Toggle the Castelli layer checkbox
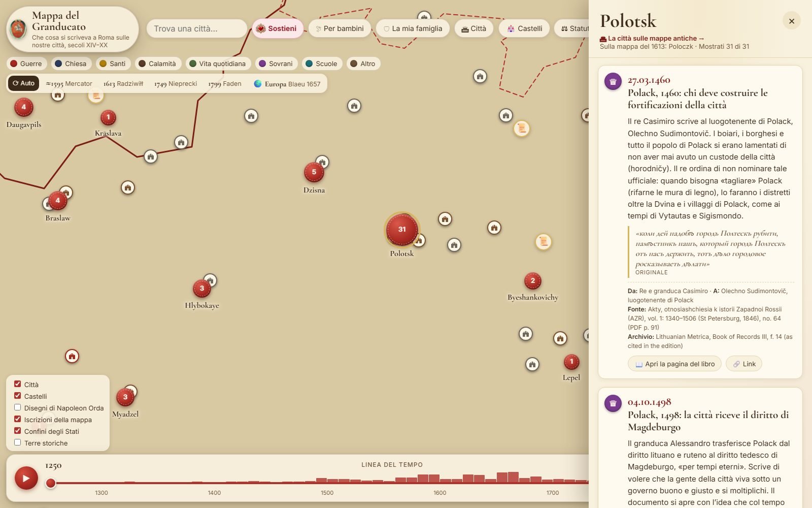812x508 pixels. (x=18, y=396)
